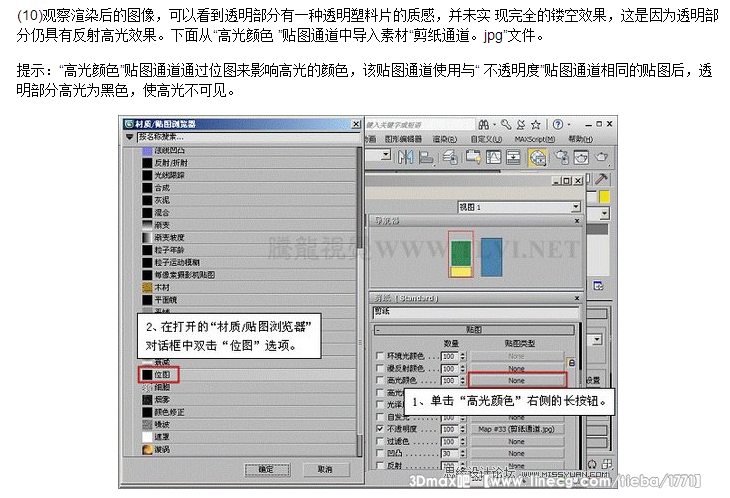Click the 取消 button in browser
Image resolution: width=730 pixels, height=498 pixels.
(325, 469)
